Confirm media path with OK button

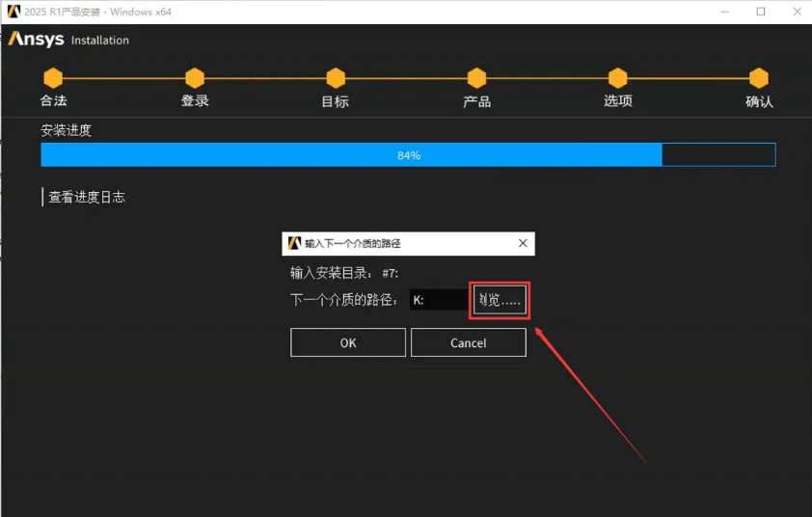[348, 342]
